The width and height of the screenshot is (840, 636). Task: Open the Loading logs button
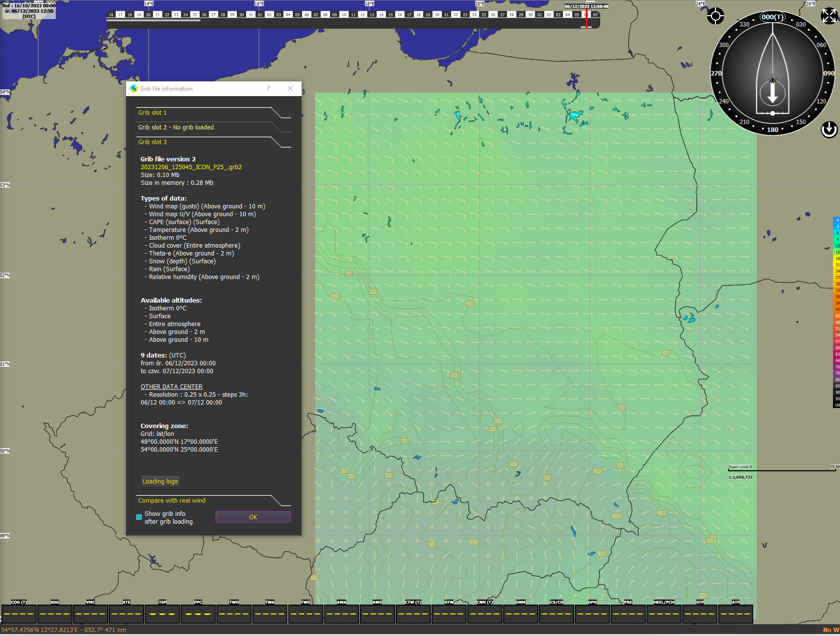pos(160,482)
